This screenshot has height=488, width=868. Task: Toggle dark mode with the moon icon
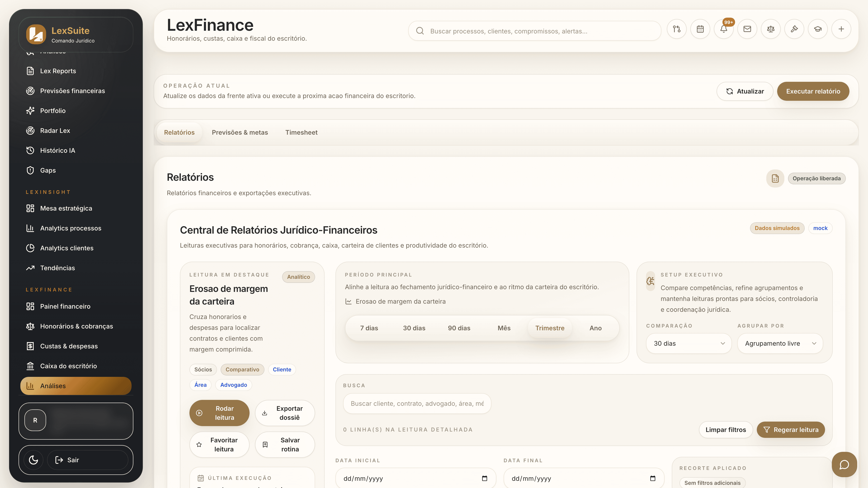click(x=33, y=460)
